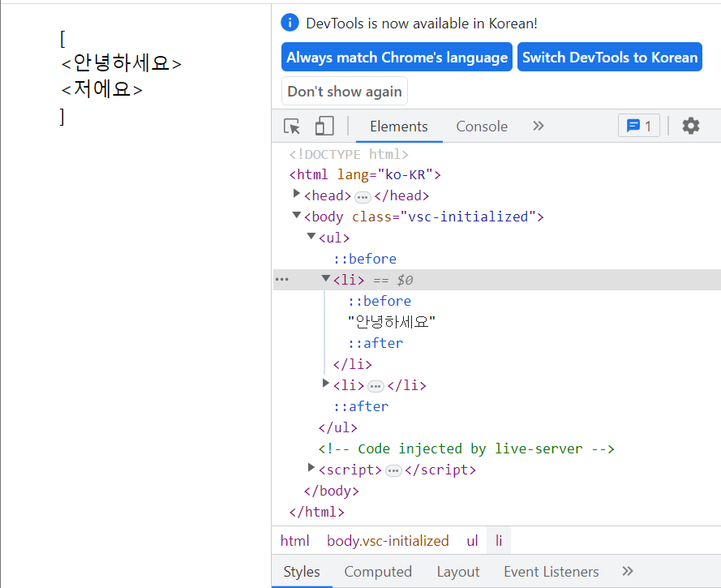This screenshot has height=588, width=721.
Task: Click html in the breadcrumb bar
Action: pos(294,541)
